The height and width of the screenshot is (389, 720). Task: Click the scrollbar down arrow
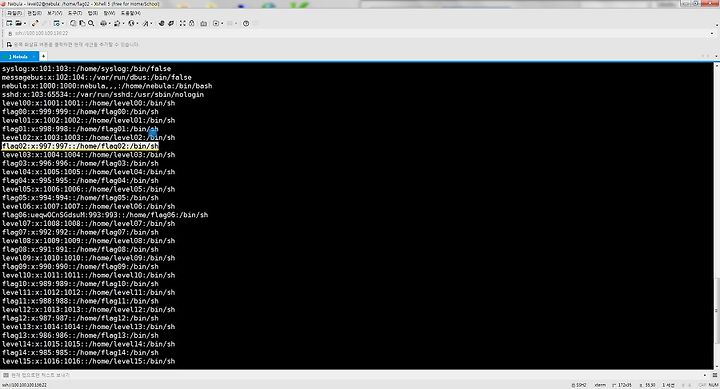[x=716, y=366]
